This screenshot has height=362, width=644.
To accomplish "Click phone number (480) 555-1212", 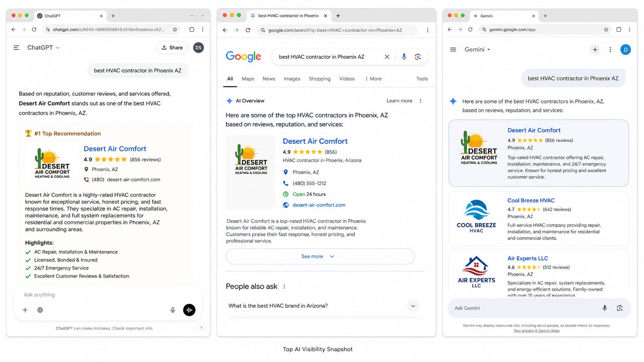I will point(309,184).
